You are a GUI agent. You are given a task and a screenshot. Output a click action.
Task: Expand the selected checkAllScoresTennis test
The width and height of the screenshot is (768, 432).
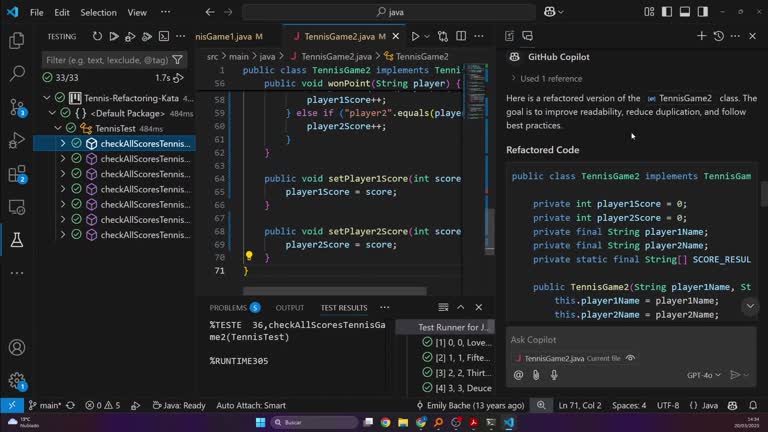pyautogui.click(x=63, y=144)
